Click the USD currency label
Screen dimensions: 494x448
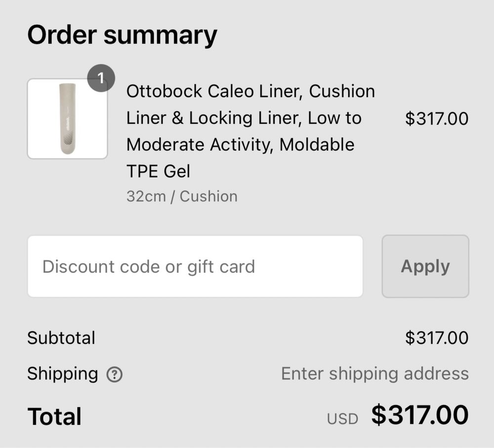pyautogui.click(x=342, y=419)
